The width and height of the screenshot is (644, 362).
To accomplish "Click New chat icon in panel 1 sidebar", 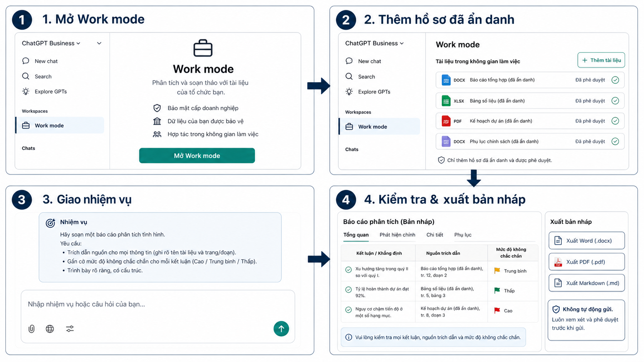I will pyautogui.click(x=26, y=61).
